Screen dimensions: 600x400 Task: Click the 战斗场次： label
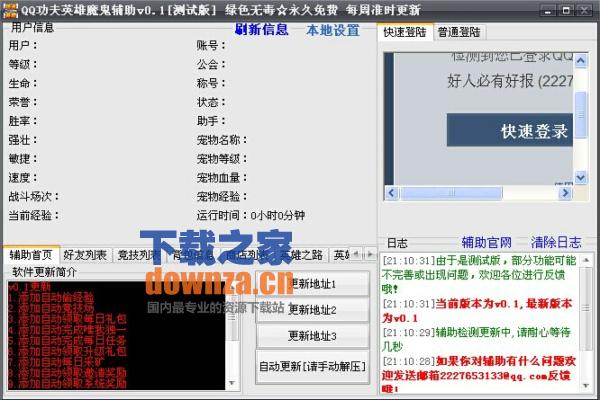click(34, 196)
